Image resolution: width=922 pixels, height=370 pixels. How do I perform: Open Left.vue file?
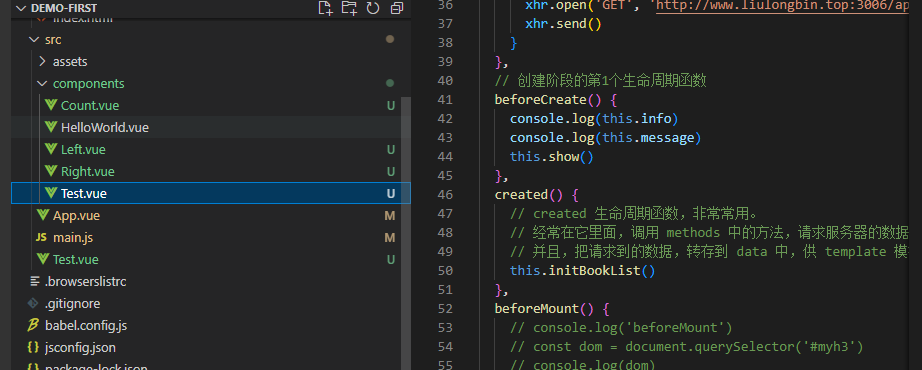tap(83, 150)
